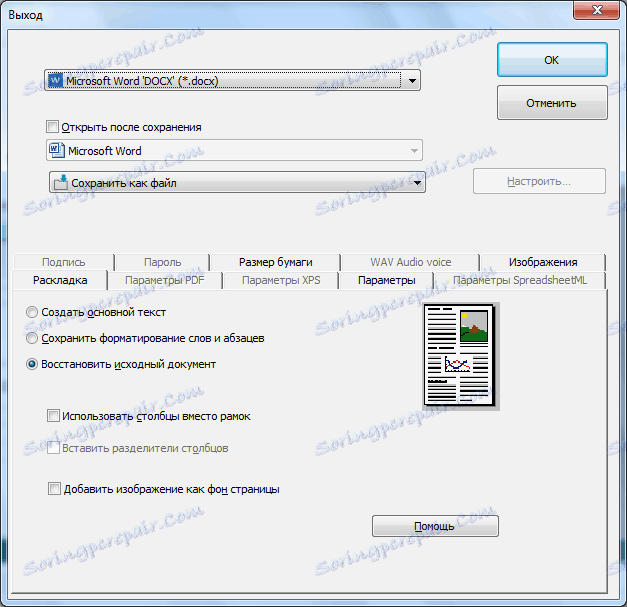Viewport: 627px width, 607px height.
Task: Expand the Microsoft Word application dropdown
Action: 414,150
